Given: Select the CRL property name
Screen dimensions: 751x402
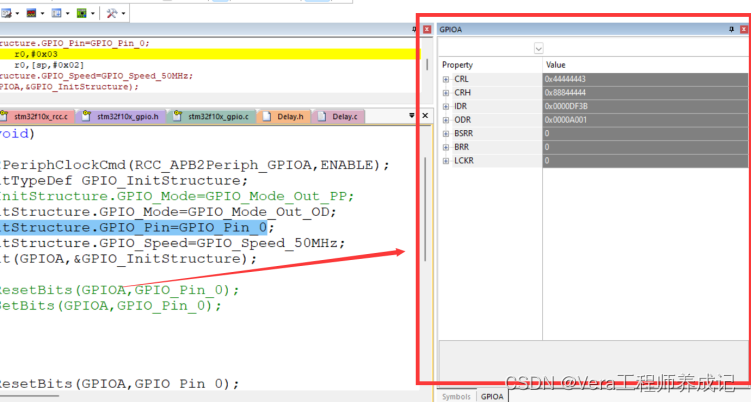Looking at the screenshot, I should click(461, 79).
